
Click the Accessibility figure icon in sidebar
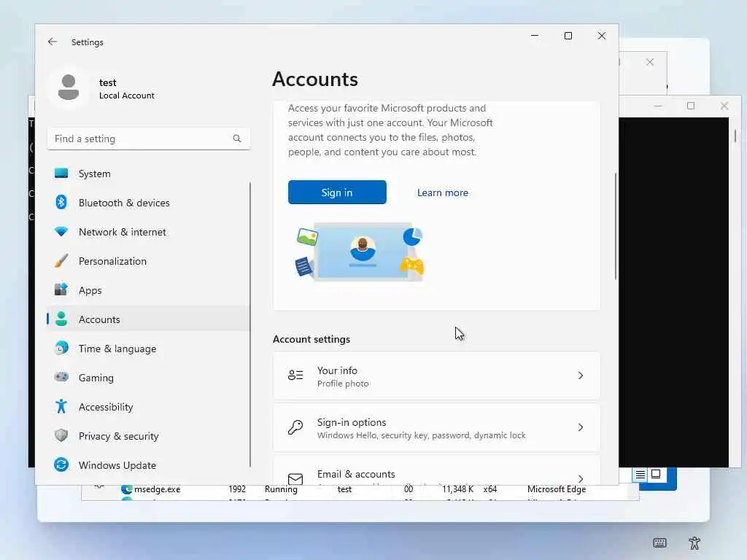[61, 406]
